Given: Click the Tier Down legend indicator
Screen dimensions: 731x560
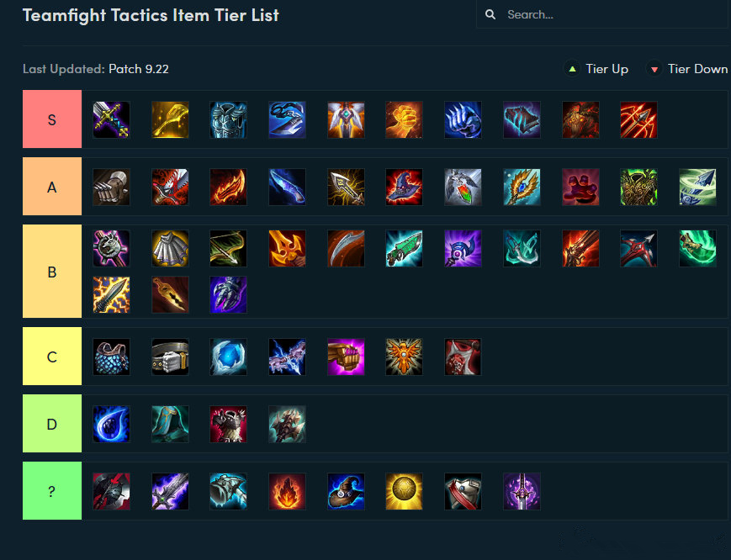Looking at the screenshot, I should tap(687, 69).
